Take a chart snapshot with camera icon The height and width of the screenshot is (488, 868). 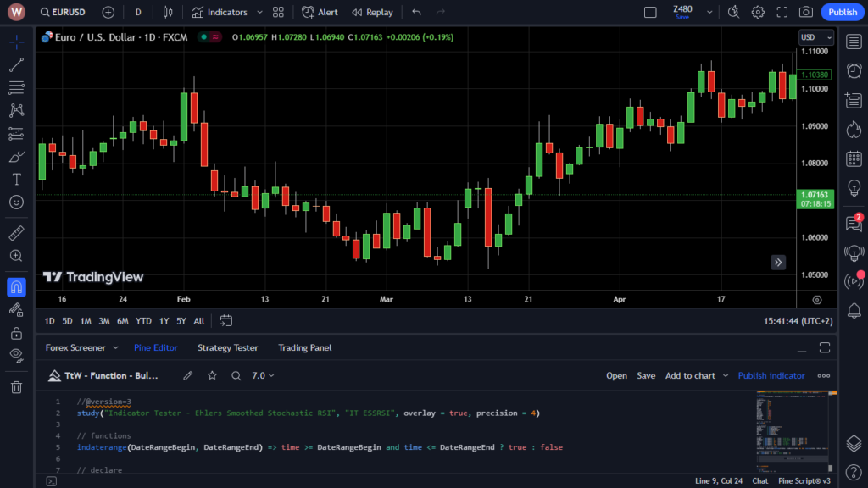[x=805, y=12]
